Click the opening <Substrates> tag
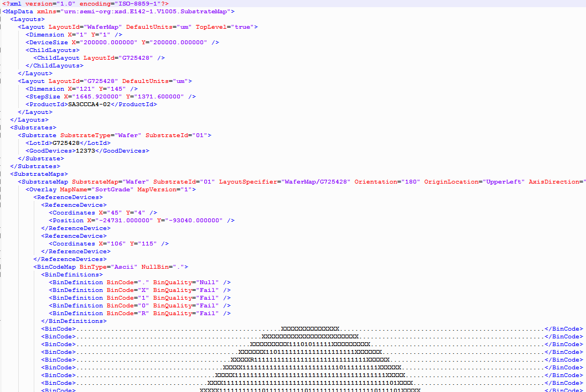The image size is (586, 392). [33, 128]
